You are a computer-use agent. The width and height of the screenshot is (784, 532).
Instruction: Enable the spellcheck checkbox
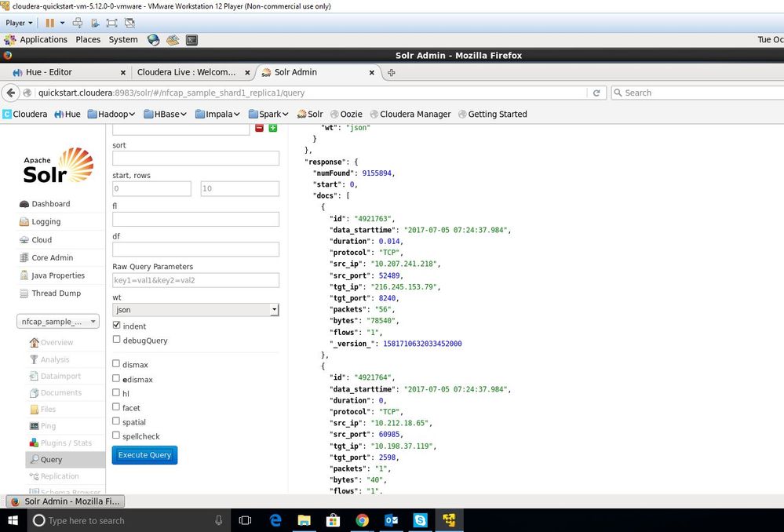click(x=116, y=435)
